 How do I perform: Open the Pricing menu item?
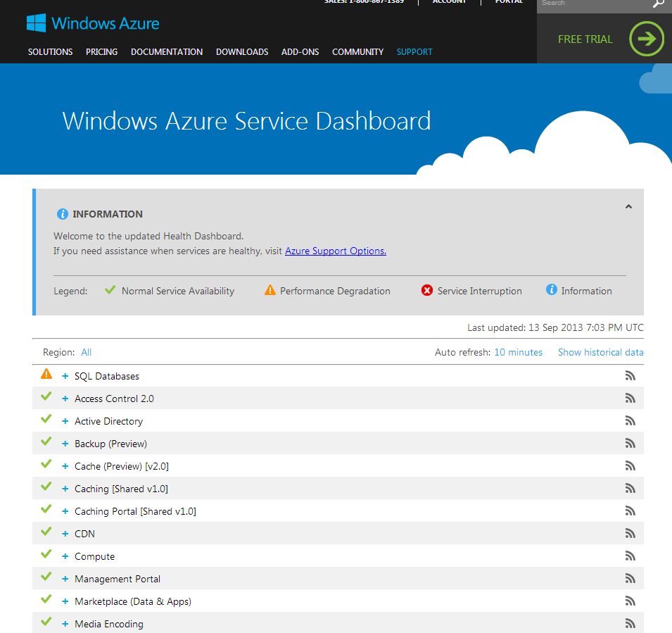click(101, 52)
